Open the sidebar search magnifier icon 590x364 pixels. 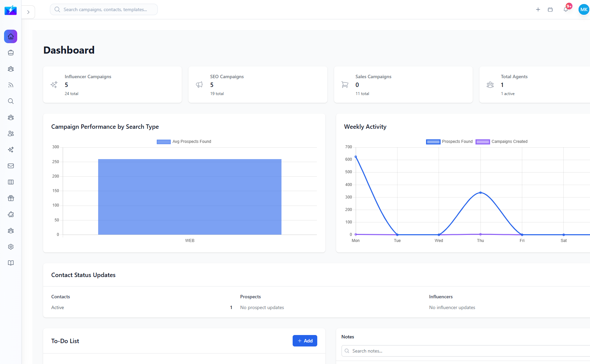pos(10,101)
